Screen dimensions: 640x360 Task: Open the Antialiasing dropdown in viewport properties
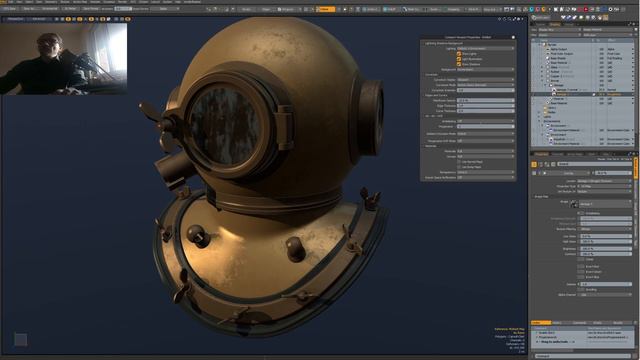[486, 121]
